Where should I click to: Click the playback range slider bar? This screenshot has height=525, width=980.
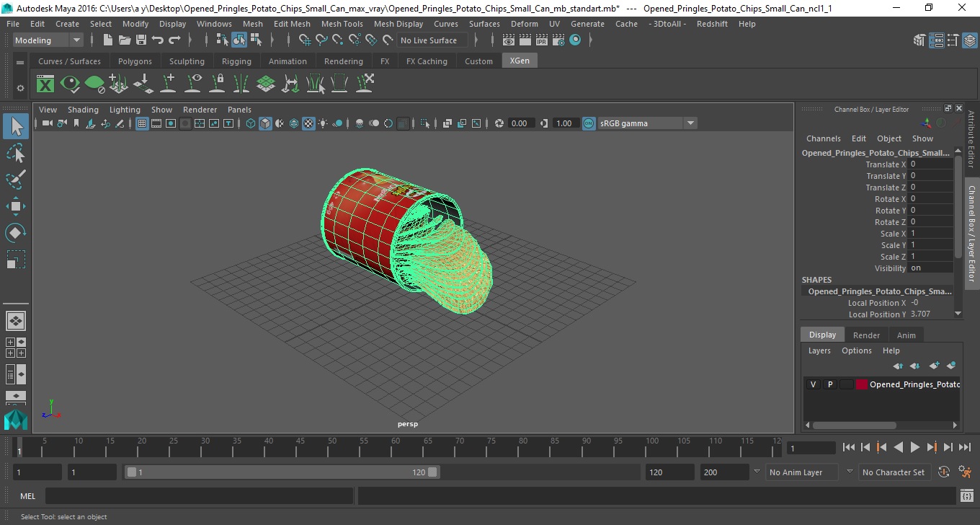click(x=282, y=472)
